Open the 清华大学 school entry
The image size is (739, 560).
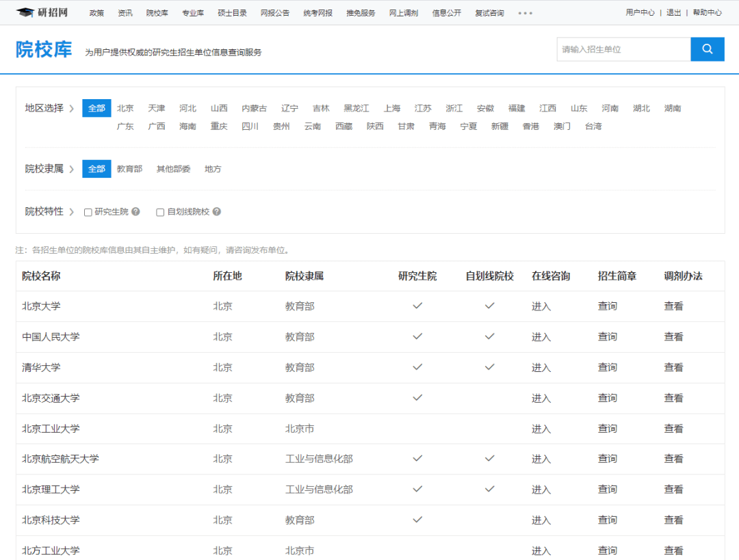[42, 367]
